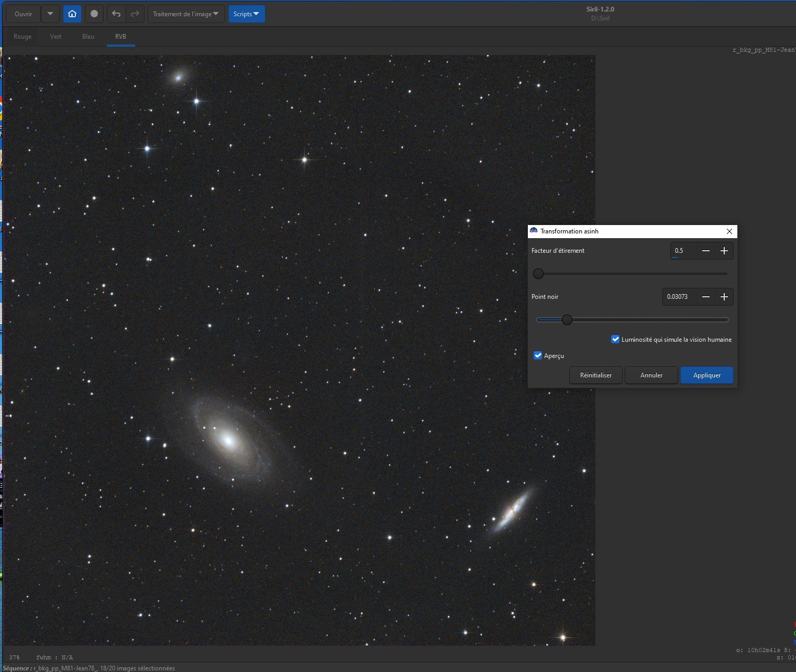Increase Facteur d'étirement with plus button
This screenshot has width=796, height=672.
point(724,251)
